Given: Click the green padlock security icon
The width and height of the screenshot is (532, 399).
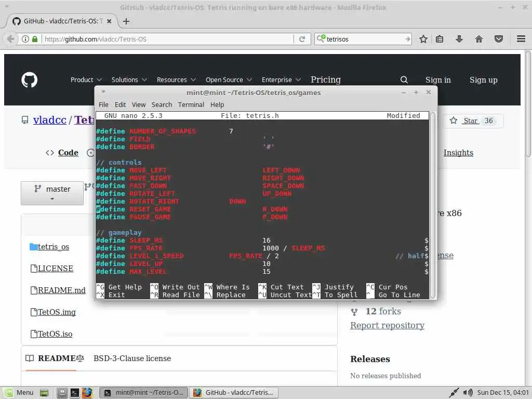Looking at the screenshot, I should click(35, 39).
